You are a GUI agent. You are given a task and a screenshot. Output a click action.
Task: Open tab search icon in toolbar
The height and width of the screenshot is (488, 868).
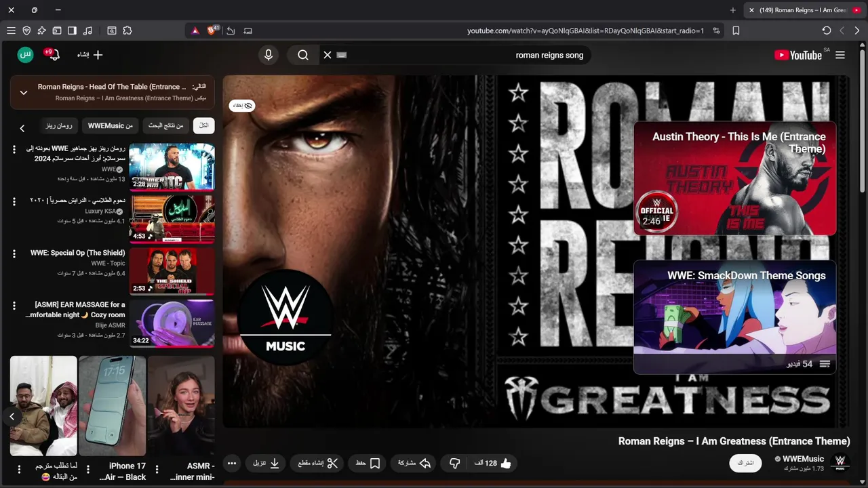(x=112, y=30)
